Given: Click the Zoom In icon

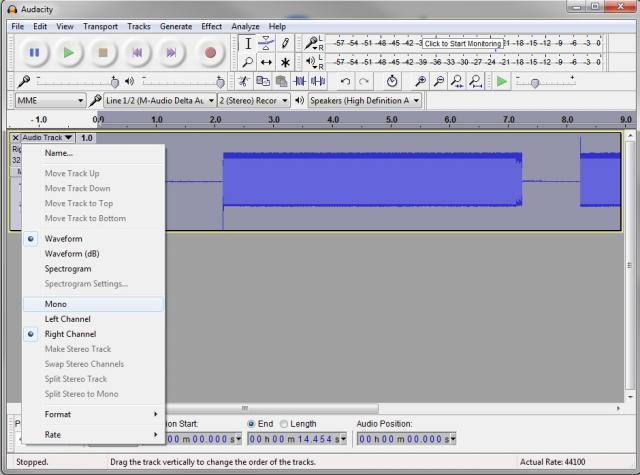Looking at the screenshot, I should [x=420, y=82].
